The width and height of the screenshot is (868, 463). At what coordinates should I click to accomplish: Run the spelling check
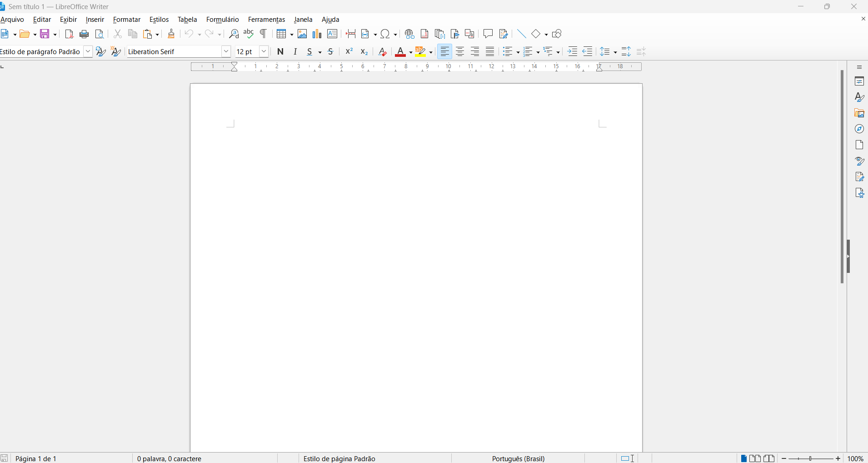(249, 34)
